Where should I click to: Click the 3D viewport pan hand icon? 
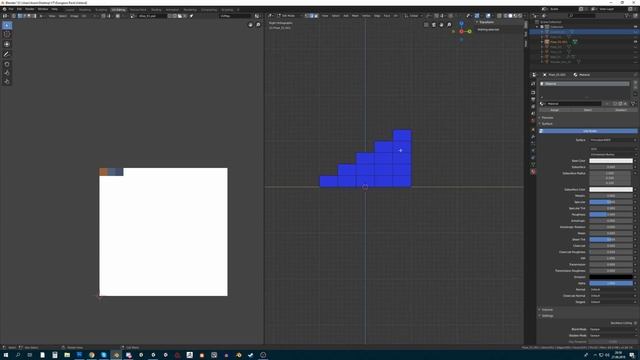click(x=441, y=25)
